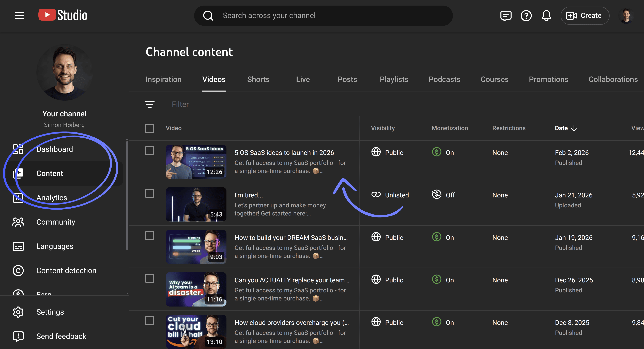The height and width of the screenshot is (349, 644).
Task: Open the video '5 OS SaaS ideas to launch in 2026'
Action: point(284,152)
